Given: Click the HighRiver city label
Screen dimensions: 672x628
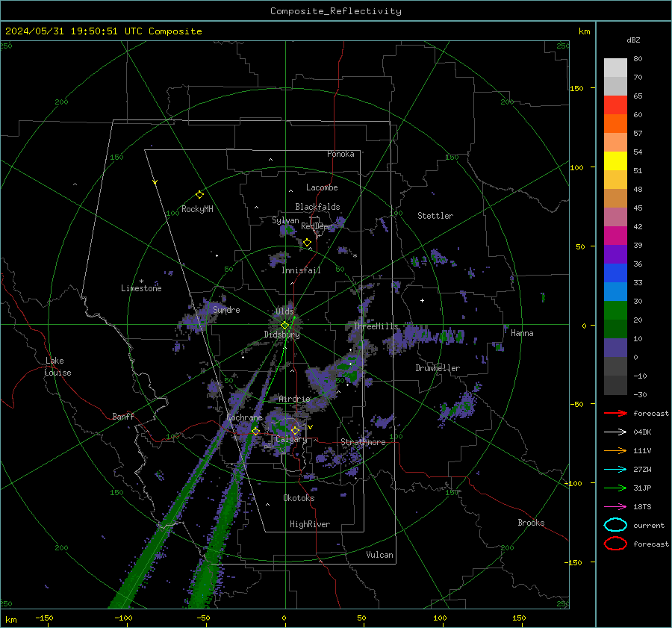Looking at the screenshot, I should coord(310,524).
